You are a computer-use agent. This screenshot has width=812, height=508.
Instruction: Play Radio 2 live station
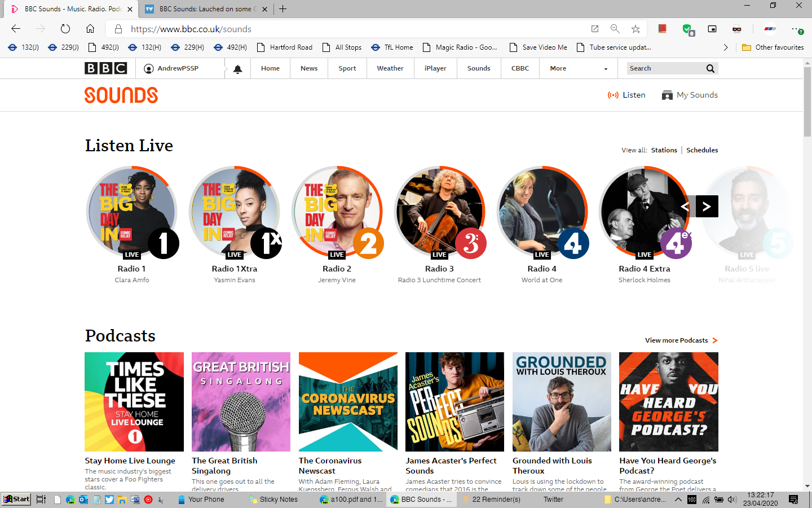click(337, 212)
